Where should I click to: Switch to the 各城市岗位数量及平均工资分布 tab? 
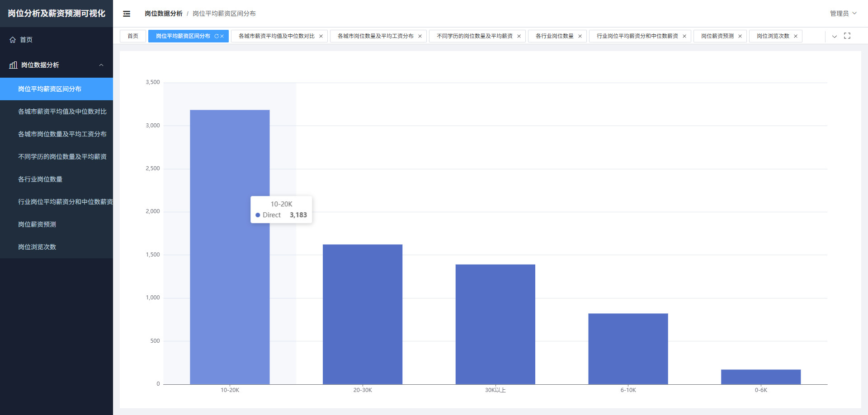tap(375, 36)
